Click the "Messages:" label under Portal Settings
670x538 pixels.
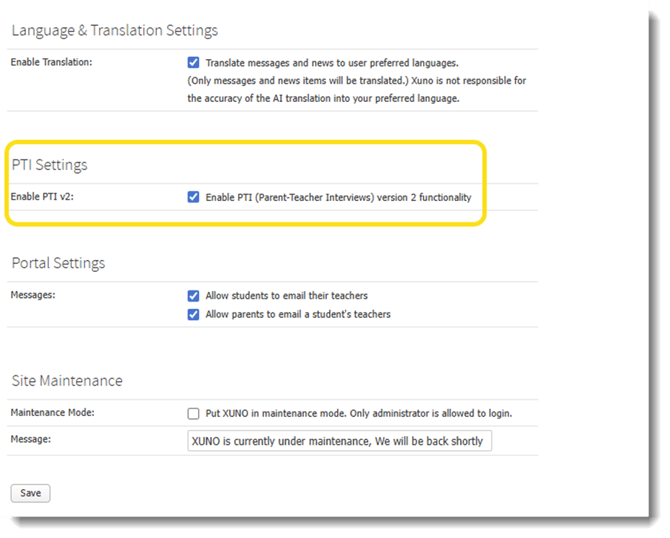[35, 296]
